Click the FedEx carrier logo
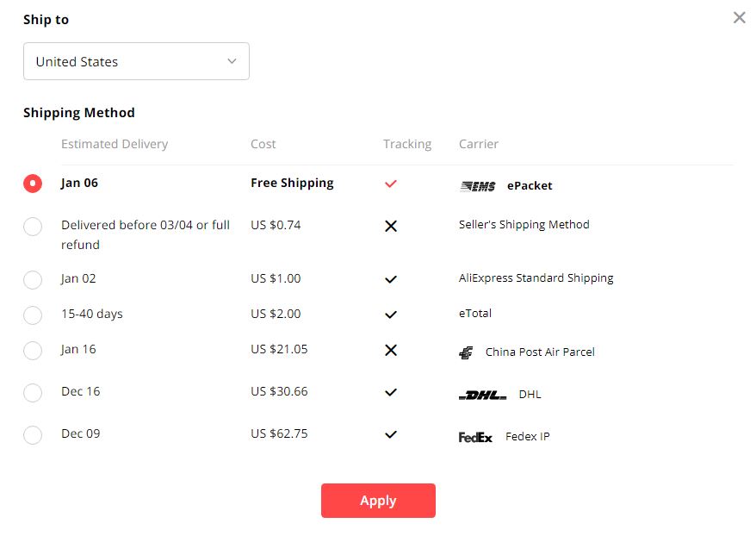 pyautogui.click(x=475, y=438)
